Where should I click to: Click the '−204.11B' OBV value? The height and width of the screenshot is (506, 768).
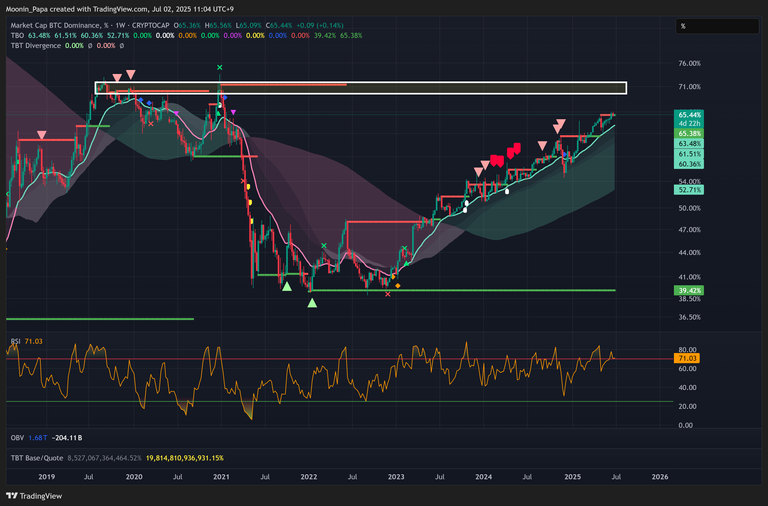click(x=67, y=437)
